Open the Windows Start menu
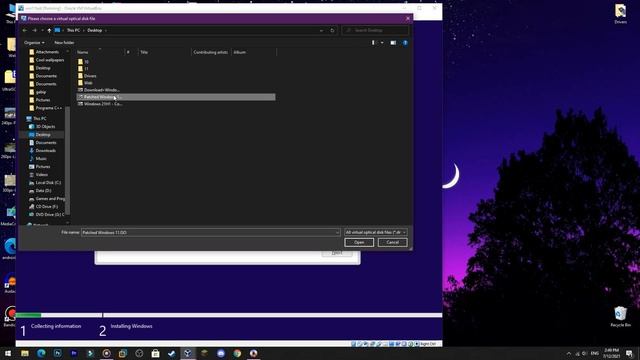This screenshot has width=640, height=360. click(7, 353)
